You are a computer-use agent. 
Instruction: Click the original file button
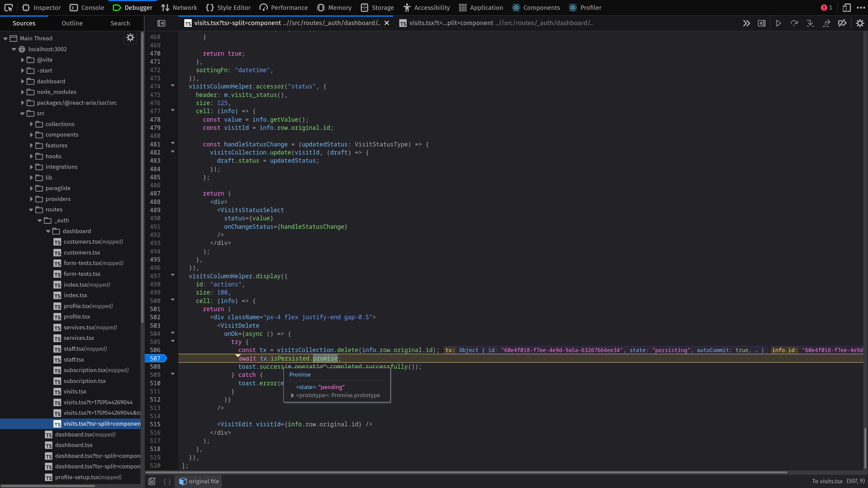[199, 481]
